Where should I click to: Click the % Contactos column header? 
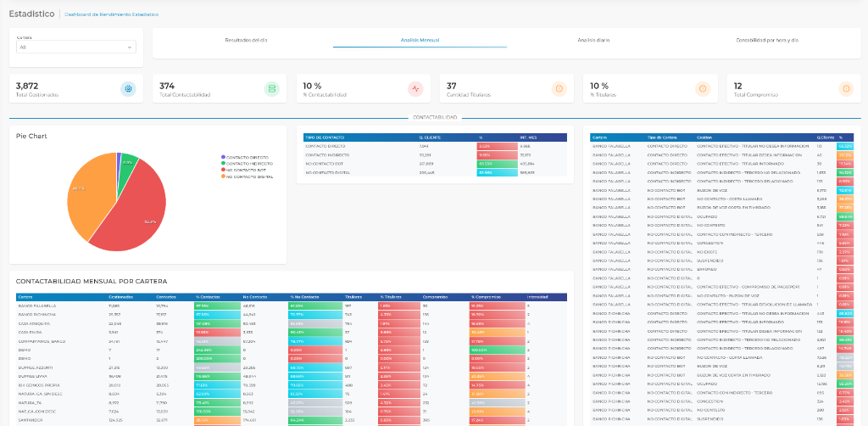pyautogui.click(x=209, y=297)
